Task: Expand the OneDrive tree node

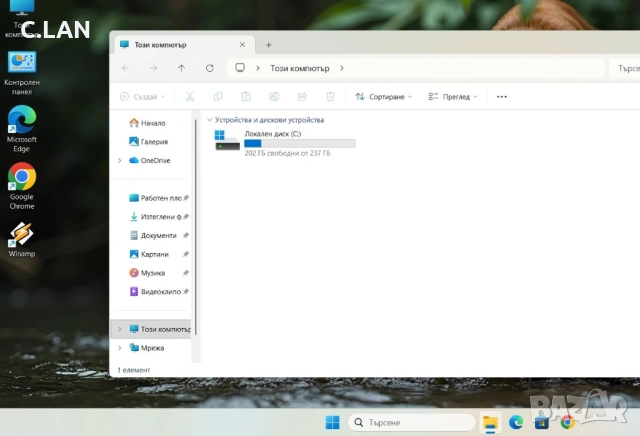Action: 120,160
